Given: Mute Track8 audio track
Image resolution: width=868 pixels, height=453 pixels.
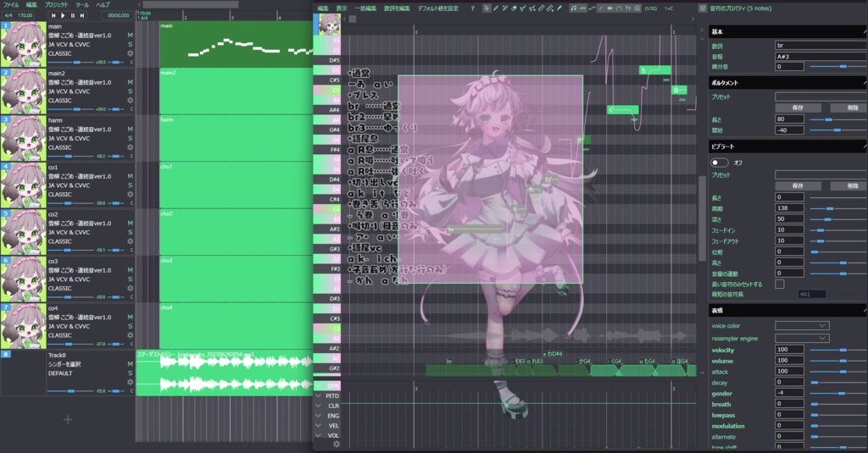Looking at the screenshot, I should [130, 364].
